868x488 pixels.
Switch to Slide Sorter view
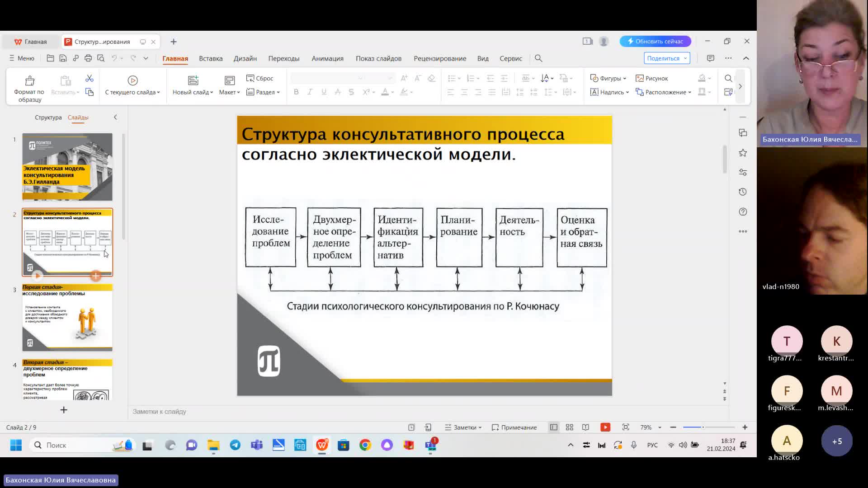point(570,427)
